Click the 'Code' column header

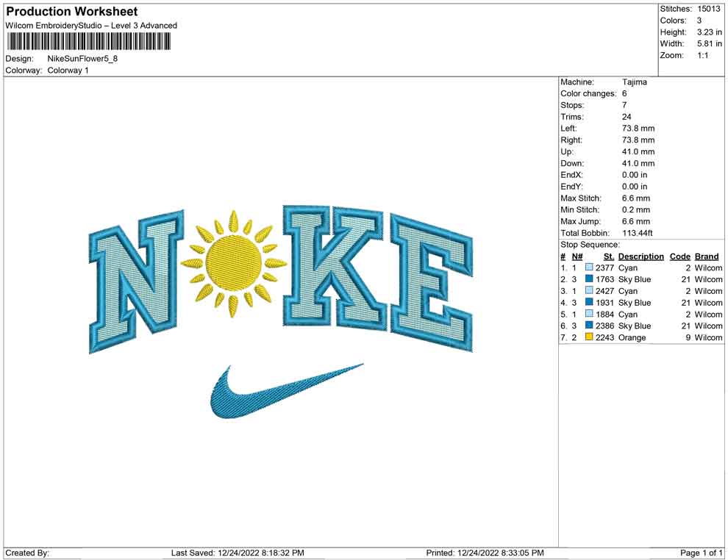coord(680,256)
